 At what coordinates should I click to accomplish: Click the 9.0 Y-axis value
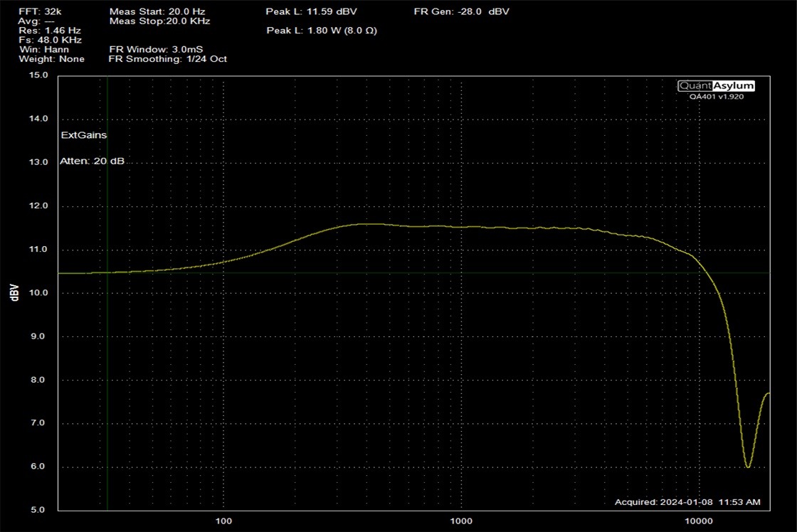[38, 336]
